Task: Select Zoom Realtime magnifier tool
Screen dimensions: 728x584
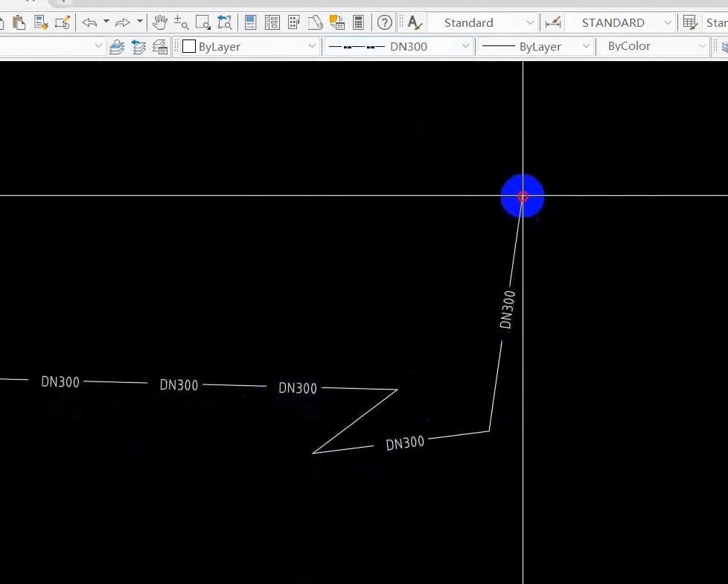Action: (x=181, y=22)
